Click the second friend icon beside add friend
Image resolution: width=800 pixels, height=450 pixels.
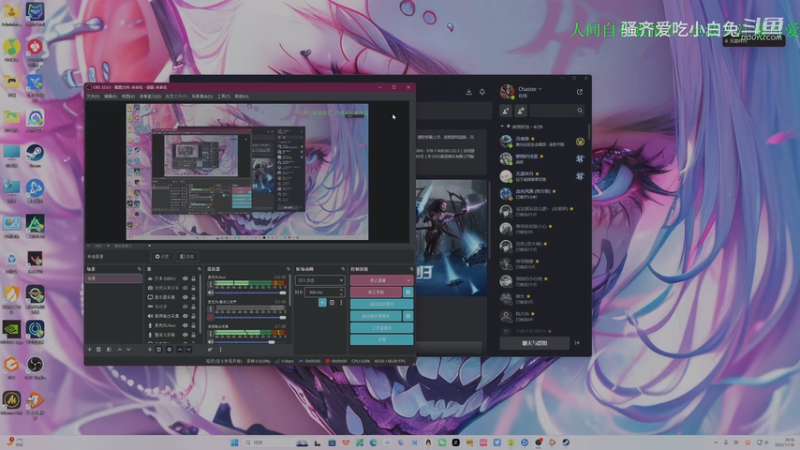tap(521, 111)
